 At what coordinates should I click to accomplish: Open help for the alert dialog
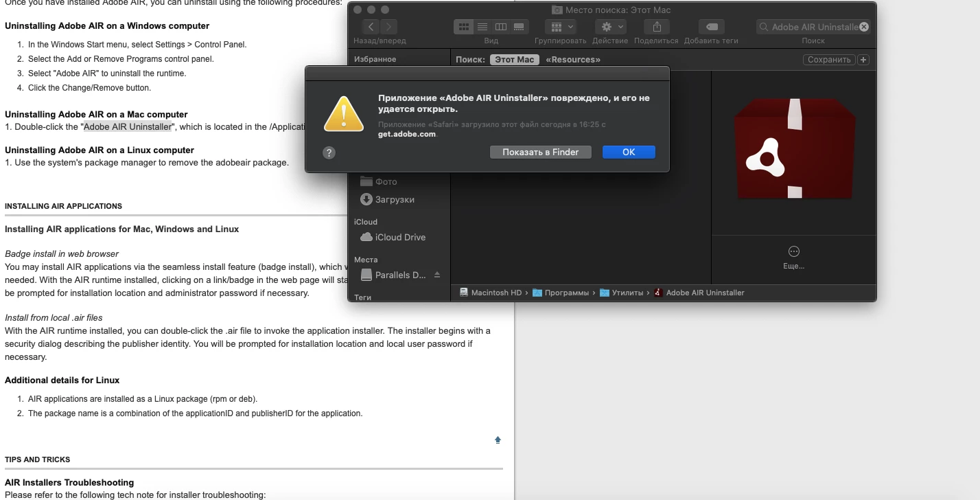(329, 152)
